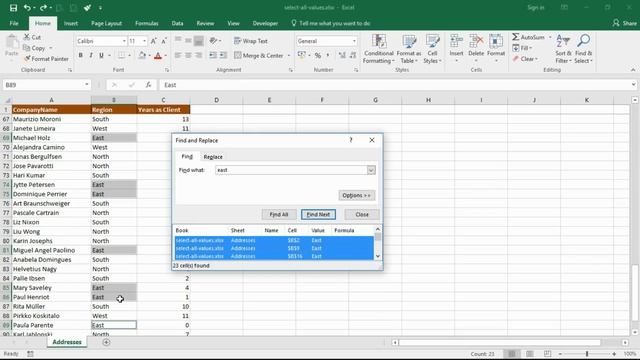Toggle center alignment
This screenshot has width=640, height=360.
pos(188,55)
